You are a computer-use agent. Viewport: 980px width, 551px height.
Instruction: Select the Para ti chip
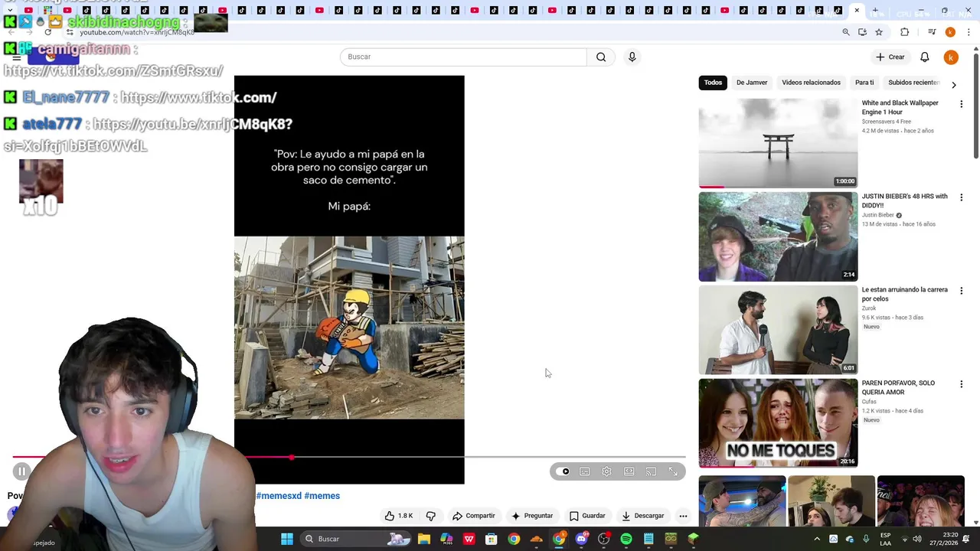click(864, 83)
